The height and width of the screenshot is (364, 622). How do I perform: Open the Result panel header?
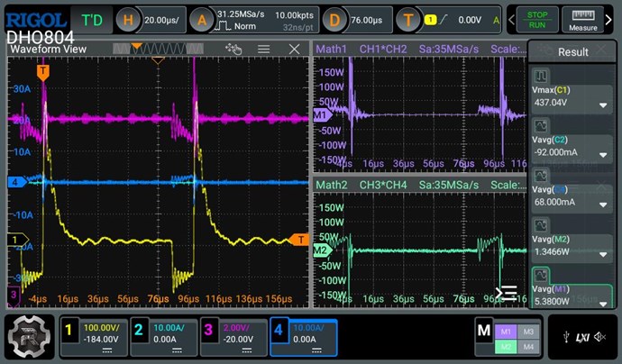click(572, 51)
